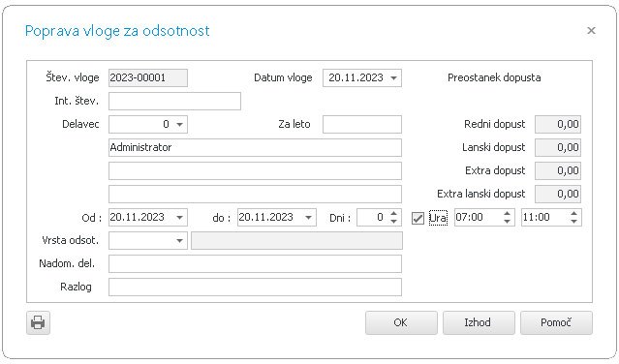
Task: Click the Redni dopust value field
Action: [558, 124]
